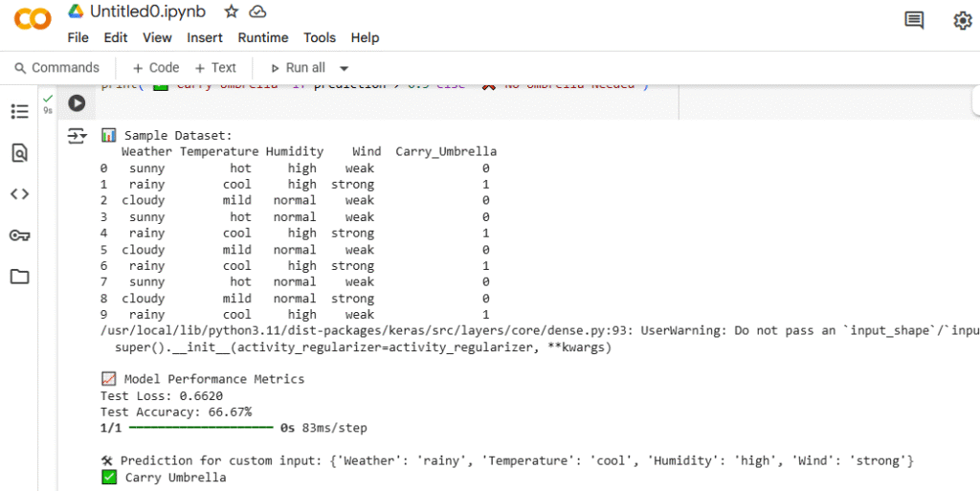Add a new Code cell
Viewport: 980px width, 491px height.
coord(155,68)
